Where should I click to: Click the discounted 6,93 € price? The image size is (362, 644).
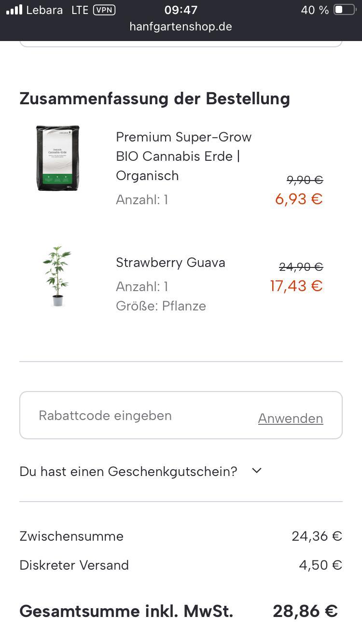coord(299,199)
